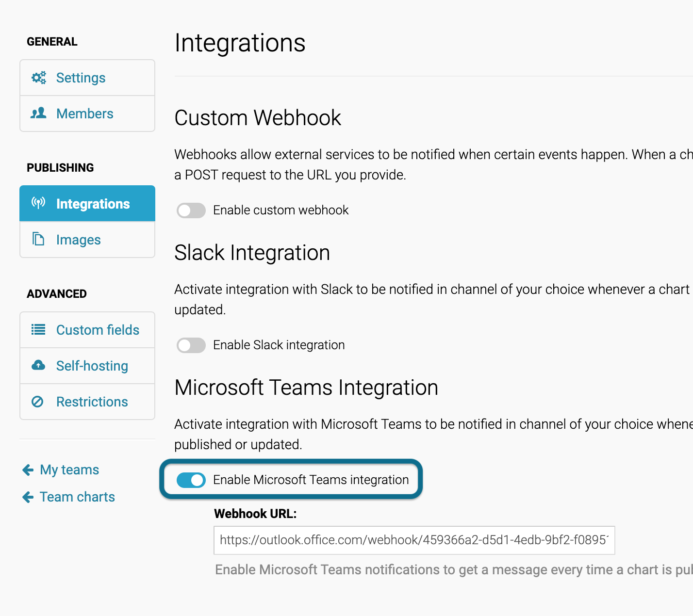Click the Microsoft Teams Integration heading
693x616 pixels.
coord(307,388)
